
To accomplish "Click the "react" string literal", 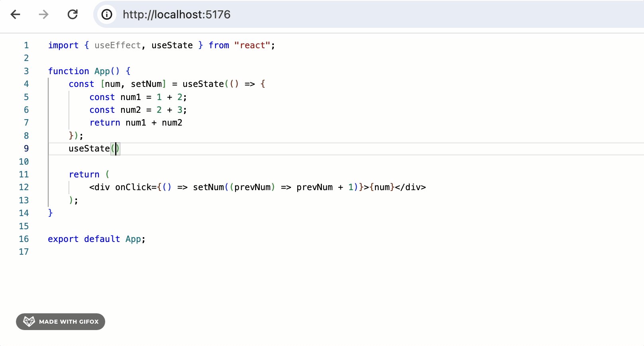I will pos(252,45).
